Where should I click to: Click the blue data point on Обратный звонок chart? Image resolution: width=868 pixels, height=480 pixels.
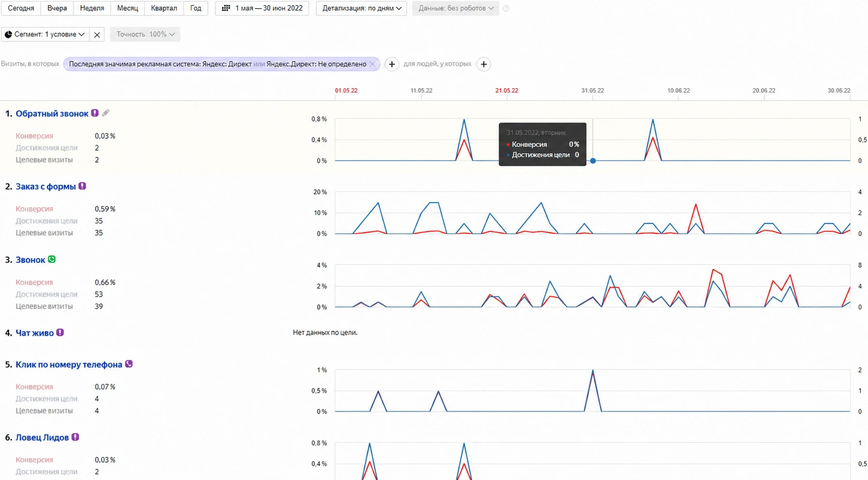point(593,161)
